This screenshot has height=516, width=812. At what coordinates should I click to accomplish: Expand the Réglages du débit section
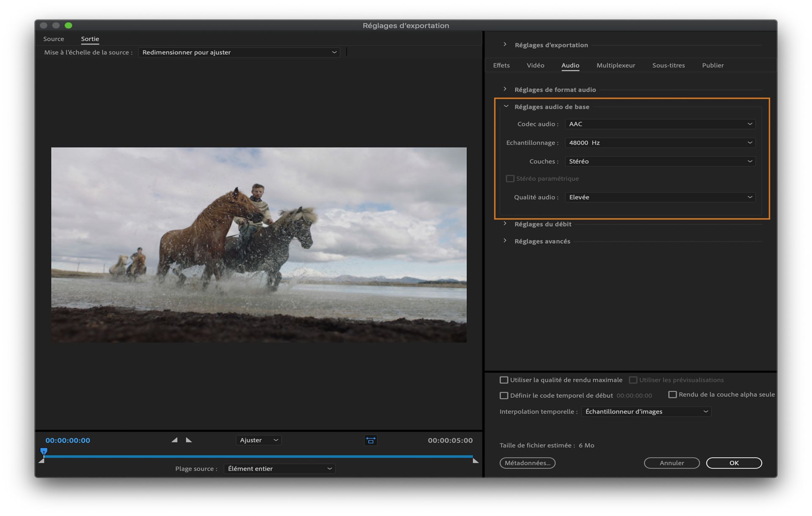coord(505,224)
